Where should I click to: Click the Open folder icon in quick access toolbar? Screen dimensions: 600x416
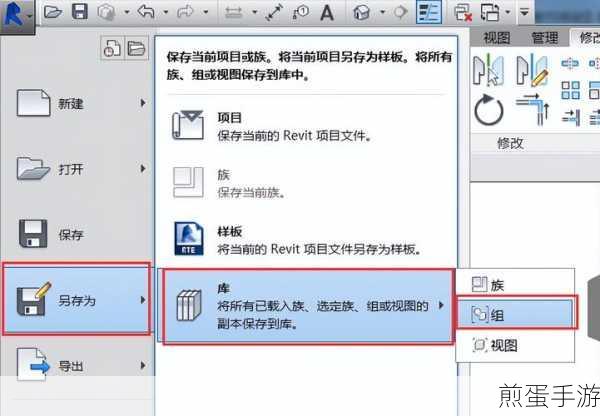(x=53, y=12)
